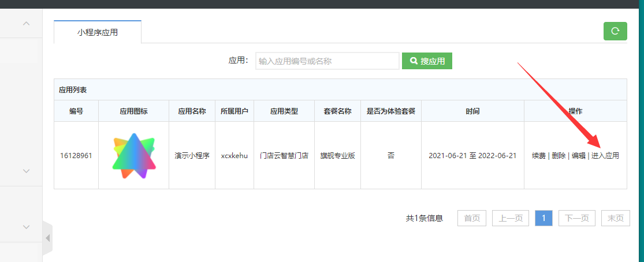The width and height of the screenshot is (644, 262).
Task: Switch to the 小程序应用 tab
Action: click(x=98, y=32)
